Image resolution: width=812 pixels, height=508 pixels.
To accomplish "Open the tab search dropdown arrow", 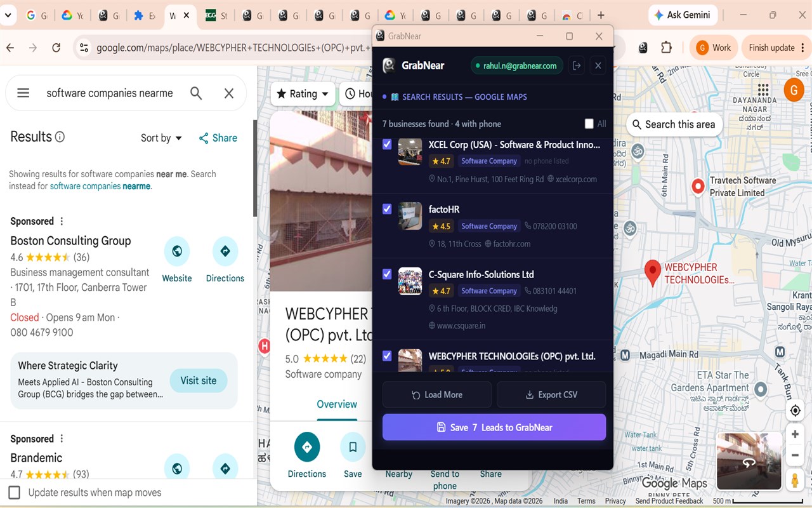I will point(8,15).
